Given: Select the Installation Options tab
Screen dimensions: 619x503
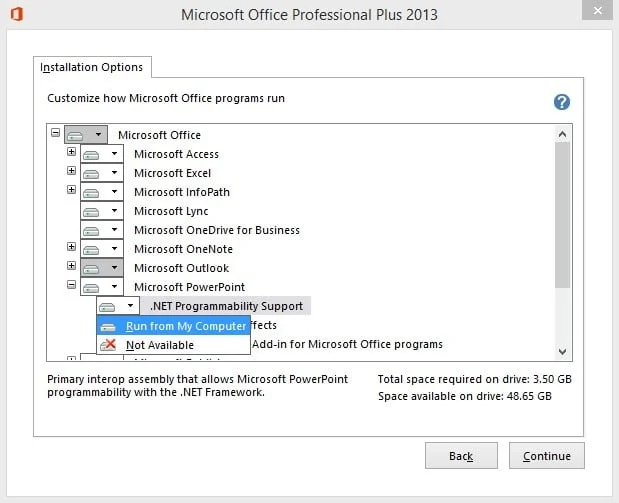Looking at the screenshot, I should click(92, 67).
